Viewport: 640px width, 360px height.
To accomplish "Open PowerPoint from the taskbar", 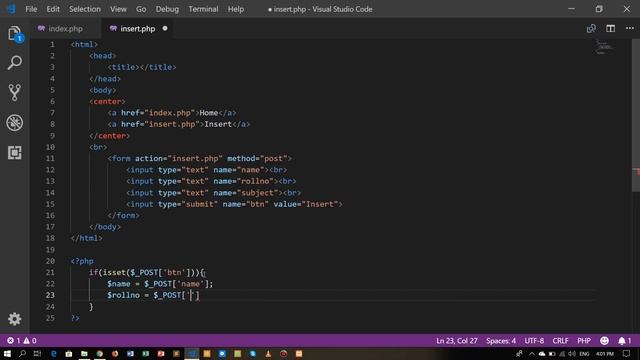I will 161,354.
